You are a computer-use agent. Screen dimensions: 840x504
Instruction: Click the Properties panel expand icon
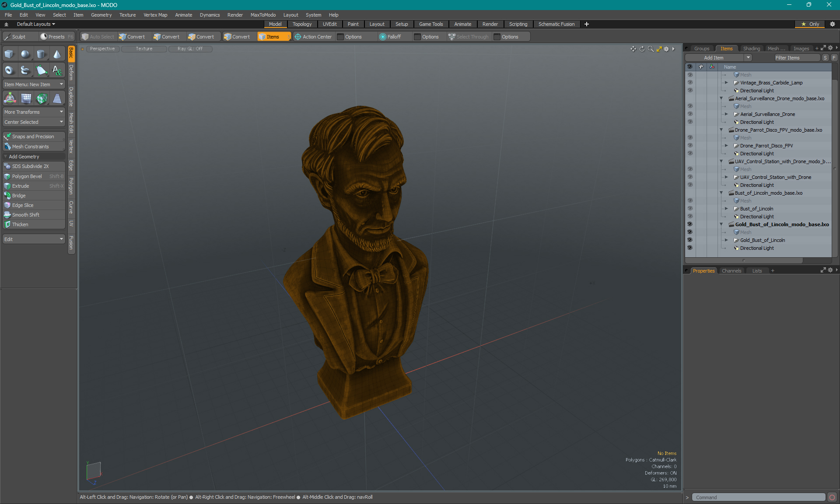coord(823,270)
